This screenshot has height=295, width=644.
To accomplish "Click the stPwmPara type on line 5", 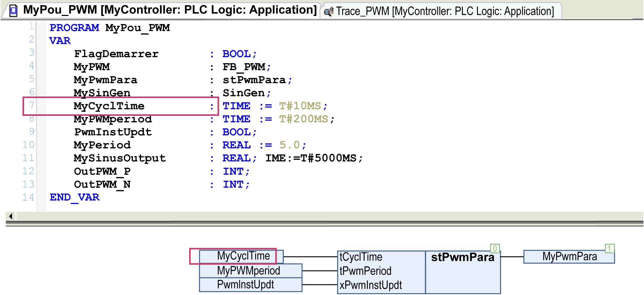I will coord(254,80).
